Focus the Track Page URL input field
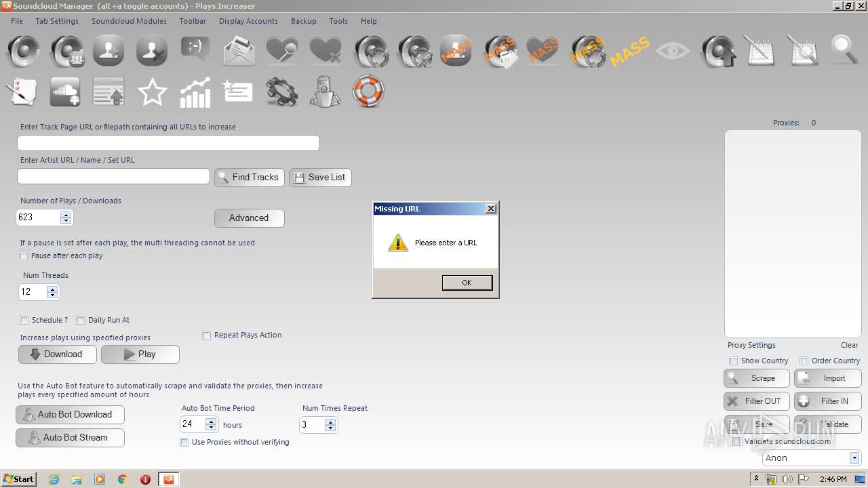 [168, 143]
